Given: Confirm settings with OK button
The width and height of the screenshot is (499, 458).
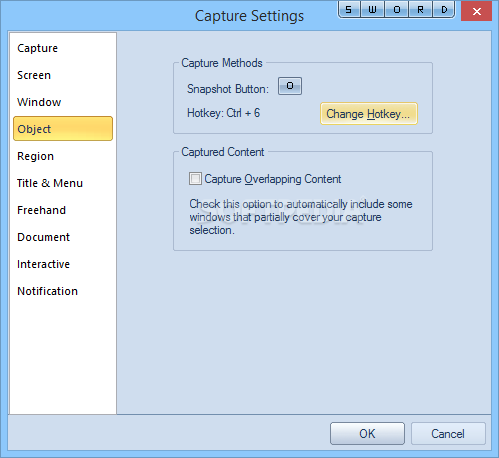Looking at the screenshot, I should (x=367, y=434).
